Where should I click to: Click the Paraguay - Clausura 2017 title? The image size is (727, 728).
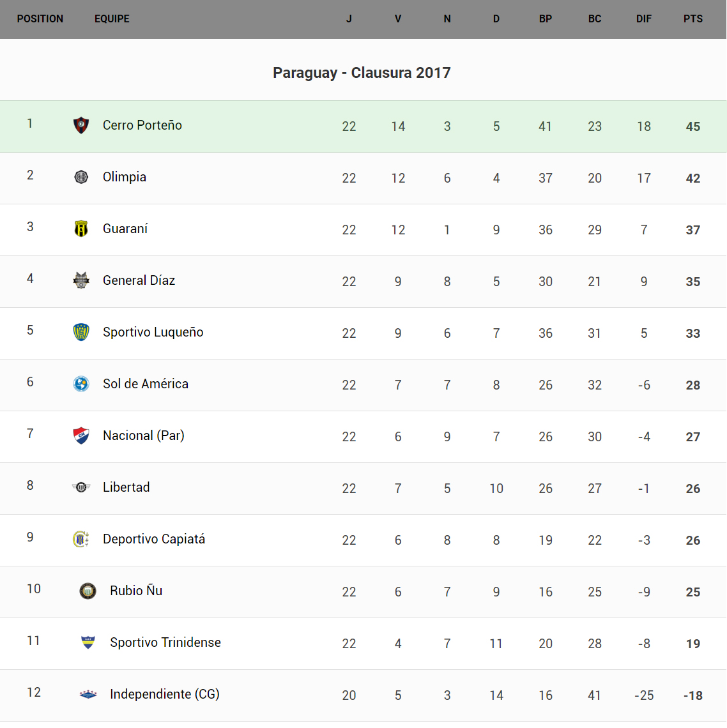point(362,73)
